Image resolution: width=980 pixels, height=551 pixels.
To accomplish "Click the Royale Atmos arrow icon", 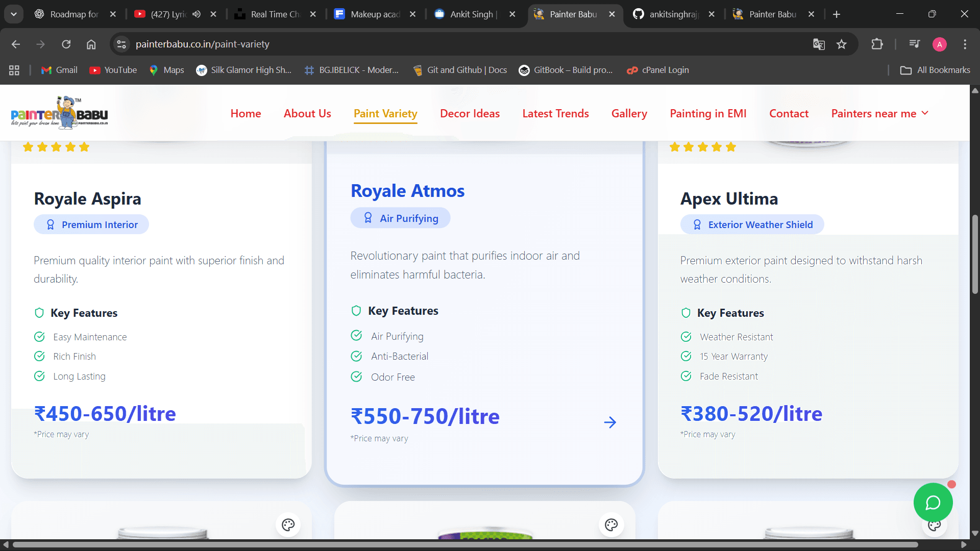I will pos(610,422).
